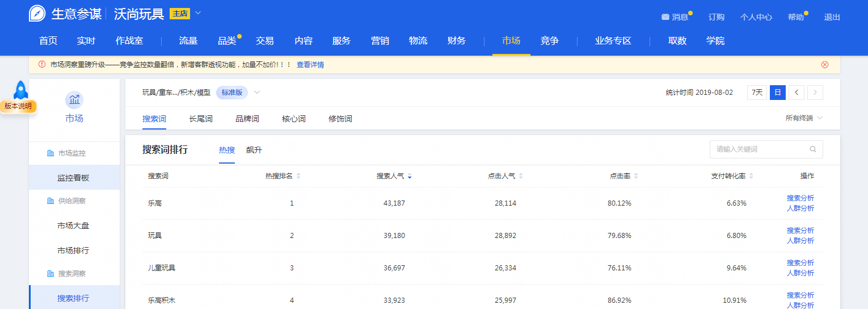Open the 内容 nav item
868x309 pixels.
point(304,41)
